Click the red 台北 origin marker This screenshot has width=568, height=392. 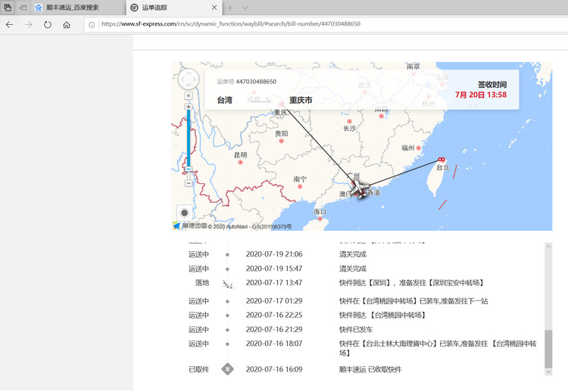click(x=442, y=160)
